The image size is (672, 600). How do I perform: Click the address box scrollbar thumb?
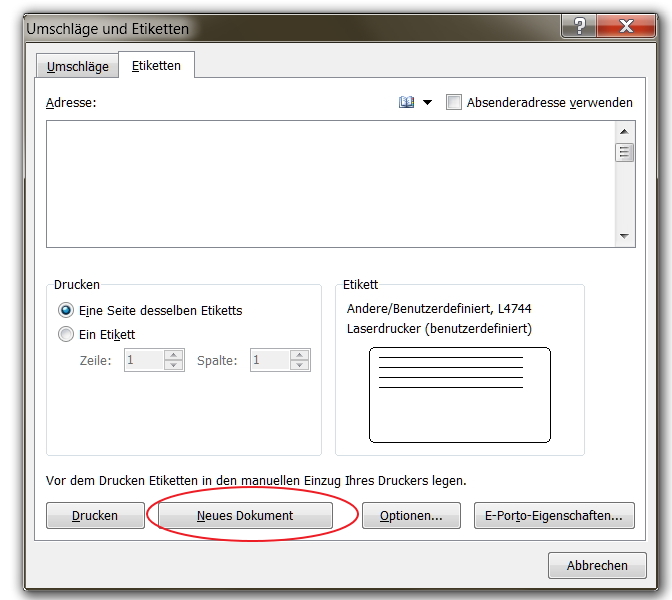(624, 152)
